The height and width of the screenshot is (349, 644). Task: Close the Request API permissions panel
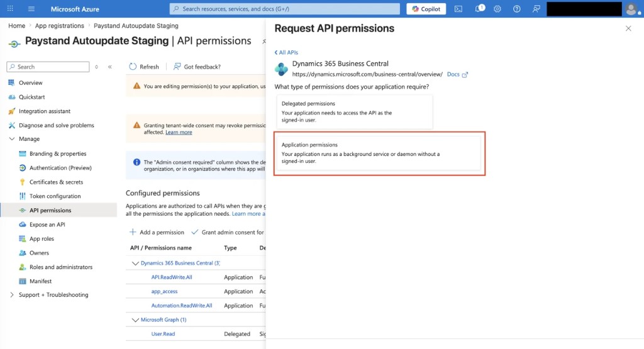[628, 28]
